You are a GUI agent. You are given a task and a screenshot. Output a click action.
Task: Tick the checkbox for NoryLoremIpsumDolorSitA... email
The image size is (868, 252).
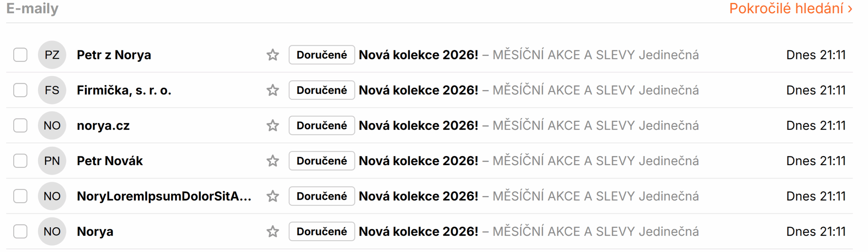tap(20, 196)
